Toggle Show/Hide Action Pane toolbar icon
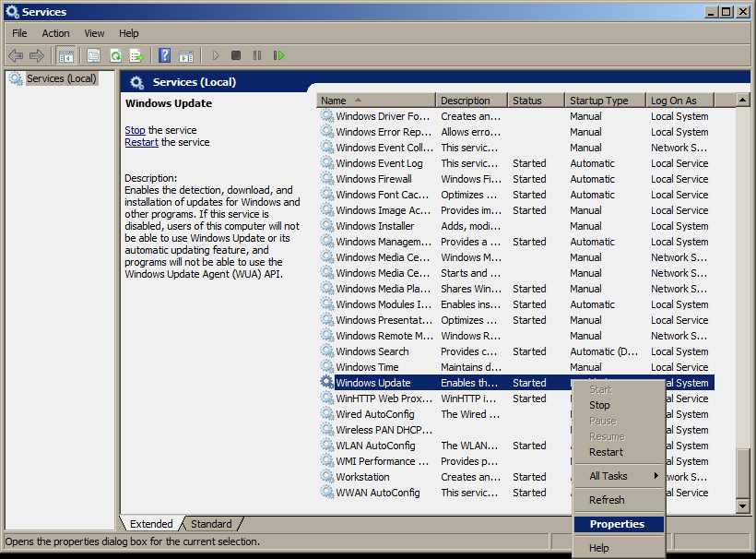 click(186, 56)
